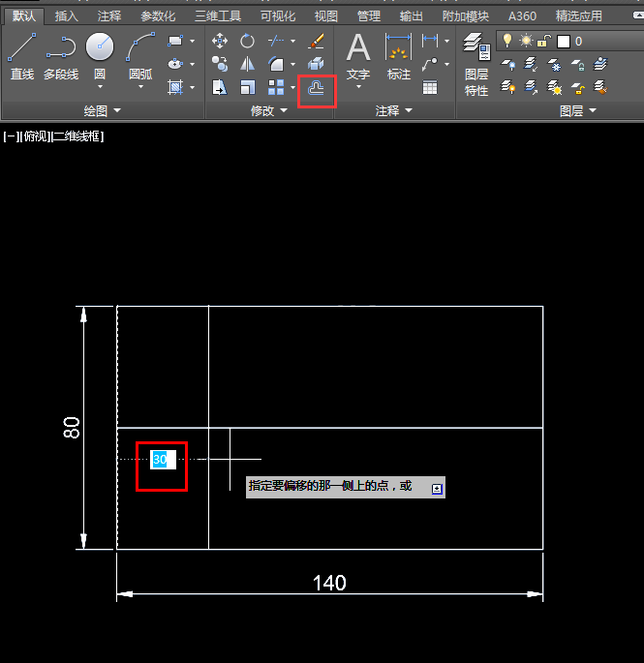
Task: Click the Dimension (标注) tool
Action: point(399,57)
